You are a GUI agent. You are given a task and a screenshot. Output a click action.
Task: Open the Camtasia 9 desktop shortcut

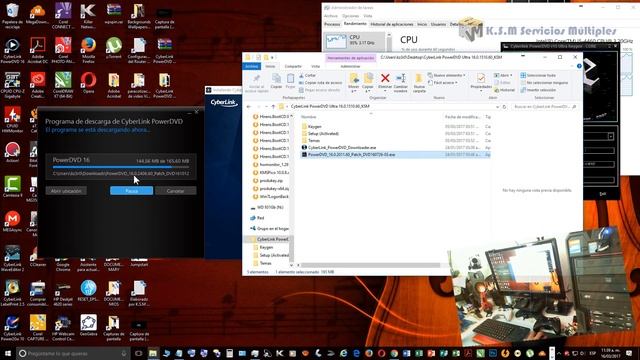pos(12,187)
